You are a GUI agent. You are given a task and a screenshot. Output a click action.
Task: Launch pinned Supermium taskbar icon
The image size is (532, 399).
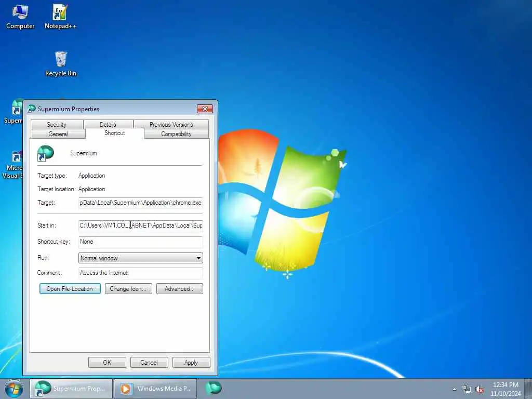(214, 388)
